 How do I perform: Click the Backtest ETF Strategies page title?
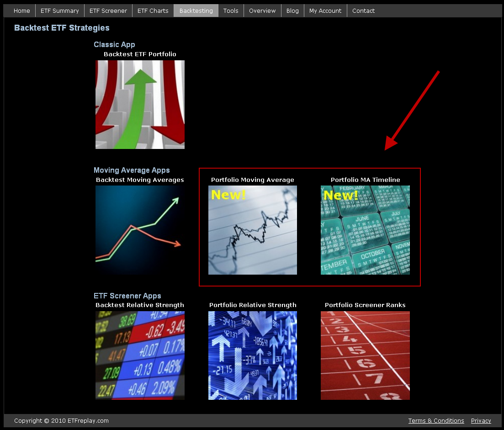coord(62,27)
